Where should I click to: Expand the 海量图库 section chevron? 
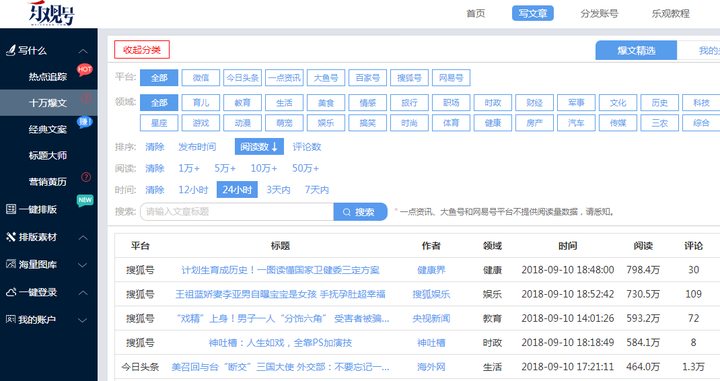tap(83, 265)
